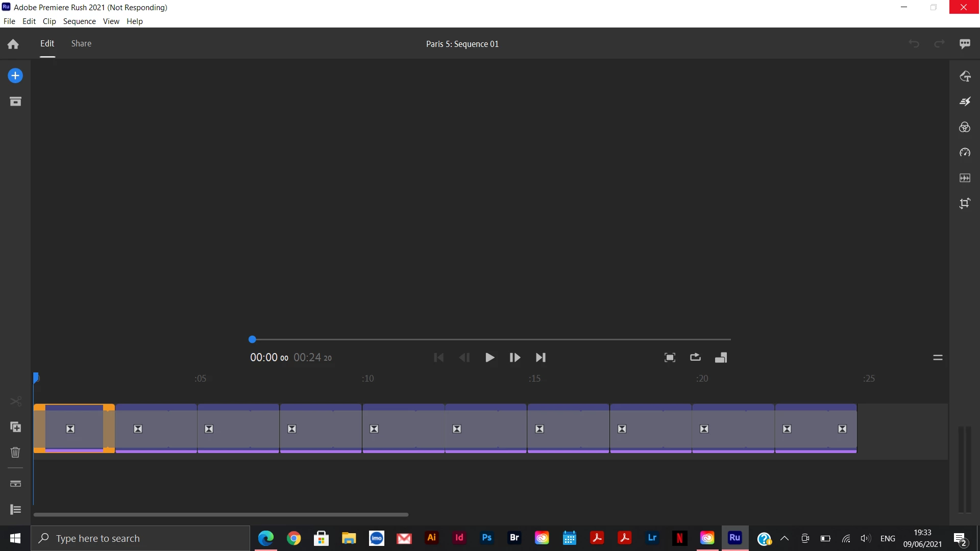Open the Transitions panel icon
This screenshot has height=551, width=980.
click(x=965, y=102)
